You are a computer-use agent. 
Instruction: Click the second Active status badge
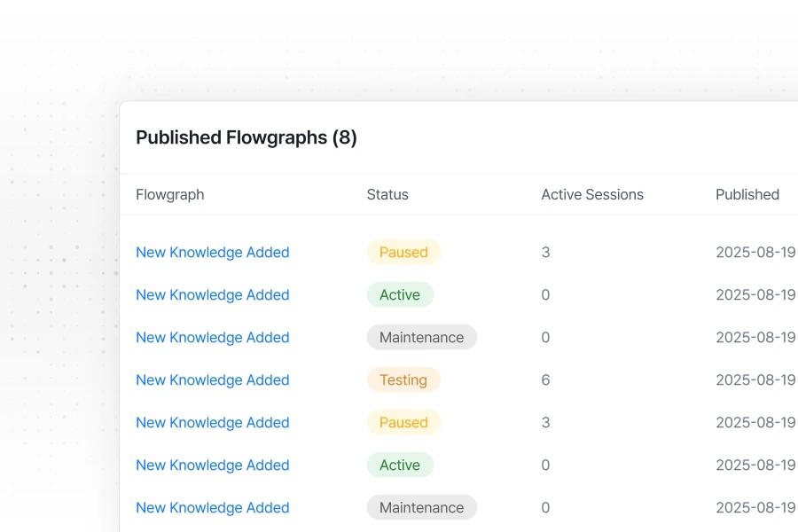tap(400, 465)
